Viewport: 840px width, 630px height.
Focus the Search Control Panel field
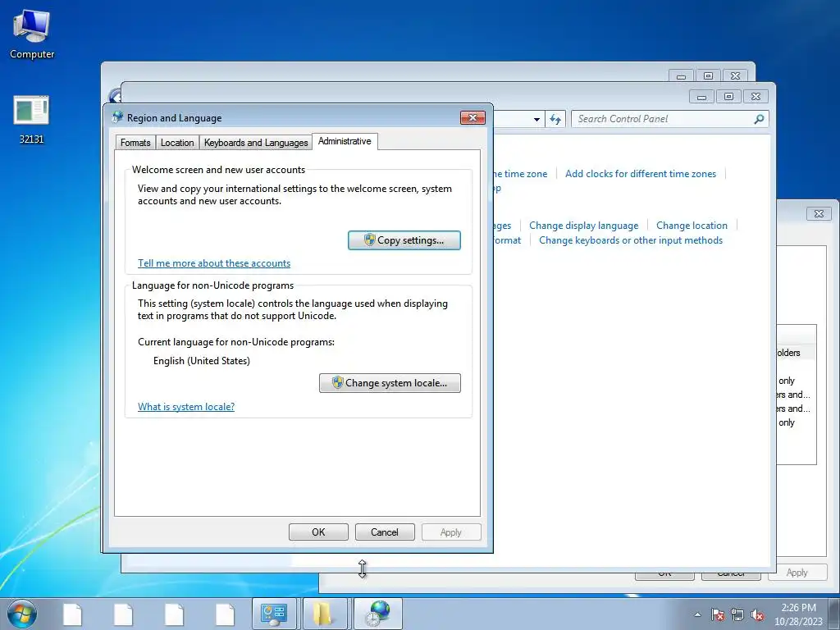[x=669, y=119]
